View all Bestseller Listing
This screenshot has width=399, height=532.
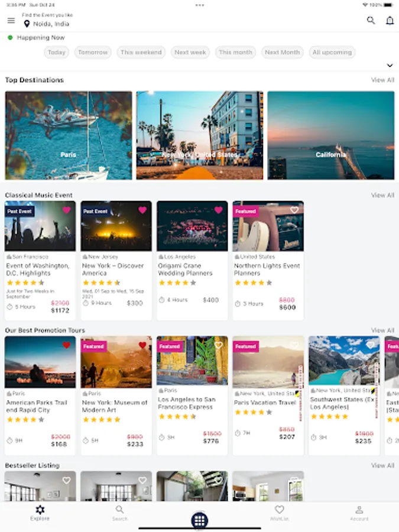[x=382, y=466]
